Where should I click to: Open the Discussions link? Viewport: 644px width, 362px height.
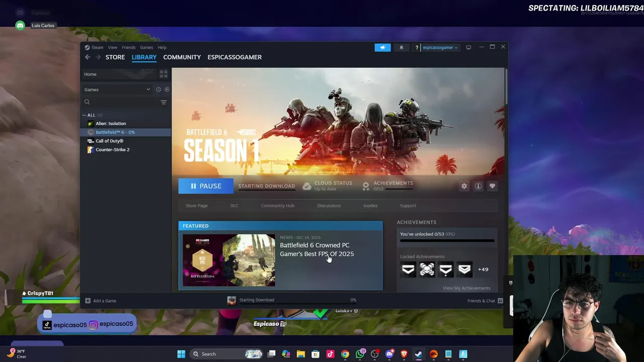click(329, 206)
